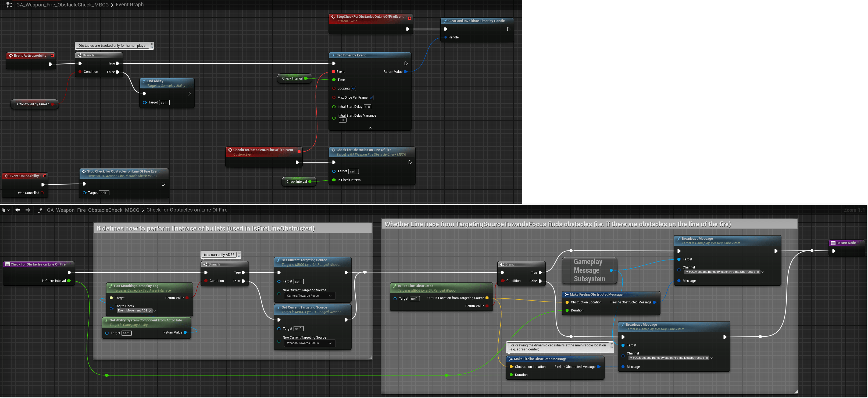Open the Weapon Towards Focus dropdown

(309, 343)
